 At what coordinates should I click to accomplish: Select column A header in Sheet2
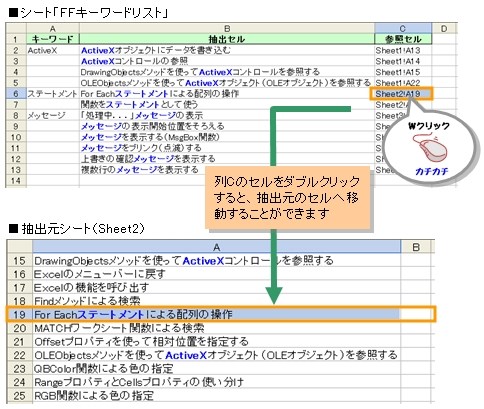pyautogui.click(x=217, y=247)
